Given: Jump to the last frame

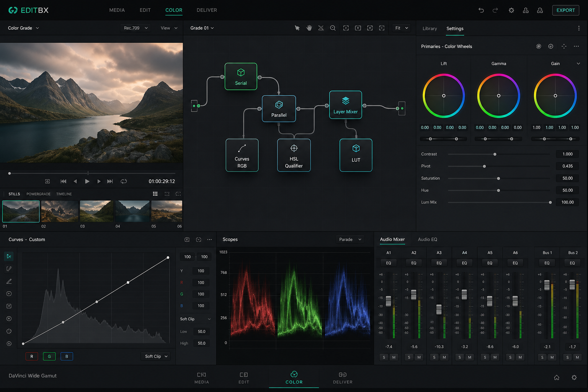Looking at the screenshot, I should pyautogui.click(x=110, y=181).
